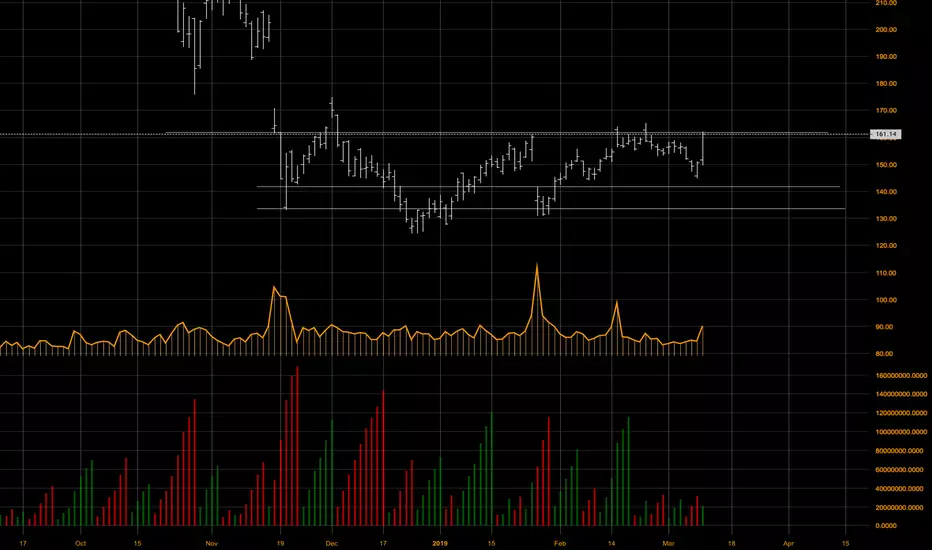The height and width of the screenshot is (550, 932).
Task: Click the 150.00 price axis label
Action: [886, 165]
